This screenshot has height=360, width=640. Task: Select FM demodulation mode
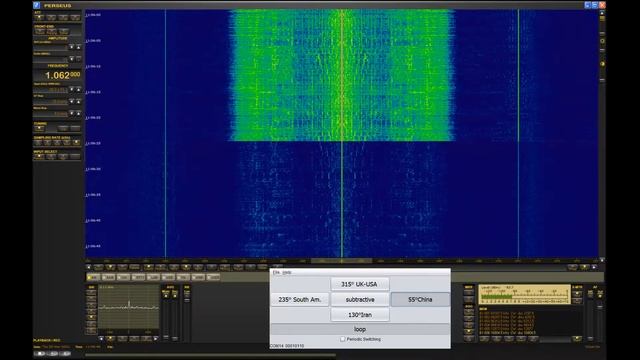pyautogui.click(x=183, y=277)
